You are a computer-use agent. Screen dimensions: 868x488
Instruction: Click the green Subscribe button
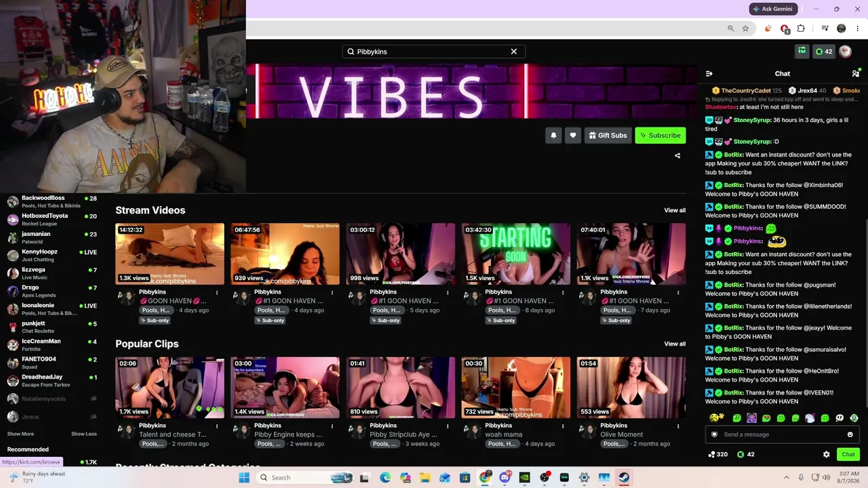click(x=660, y=136)
